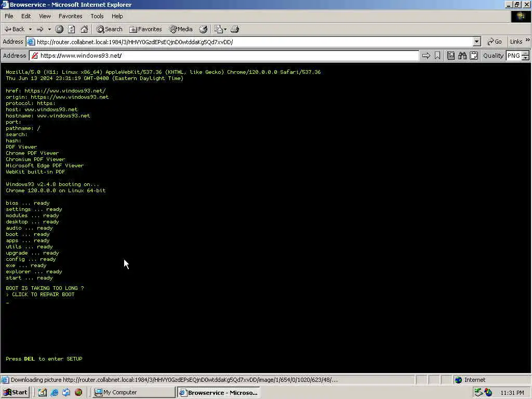Click the 11:31 PM system clock
This screenshot has height=399, width=532.
point(512,393)
